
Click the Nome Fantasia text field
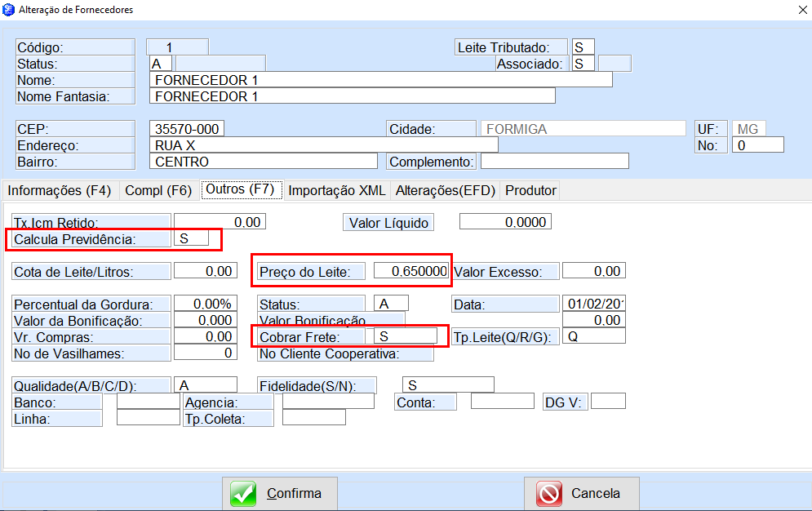click(353, 96)
